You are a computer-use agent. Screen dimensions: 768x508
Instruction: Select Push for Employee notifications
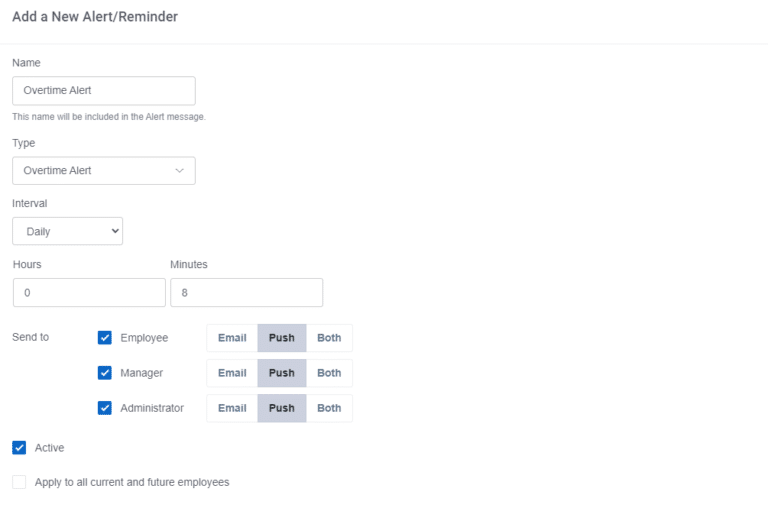coord(282,338)
